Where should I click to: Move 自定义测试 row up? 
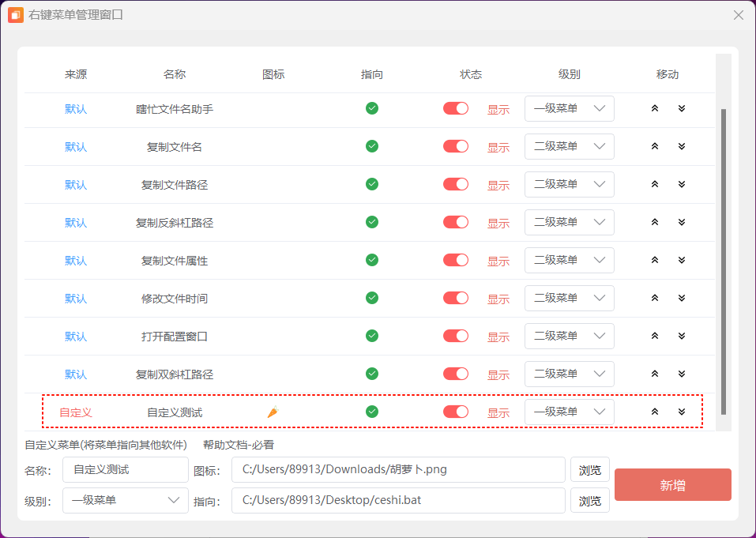(x=655, y=412)
